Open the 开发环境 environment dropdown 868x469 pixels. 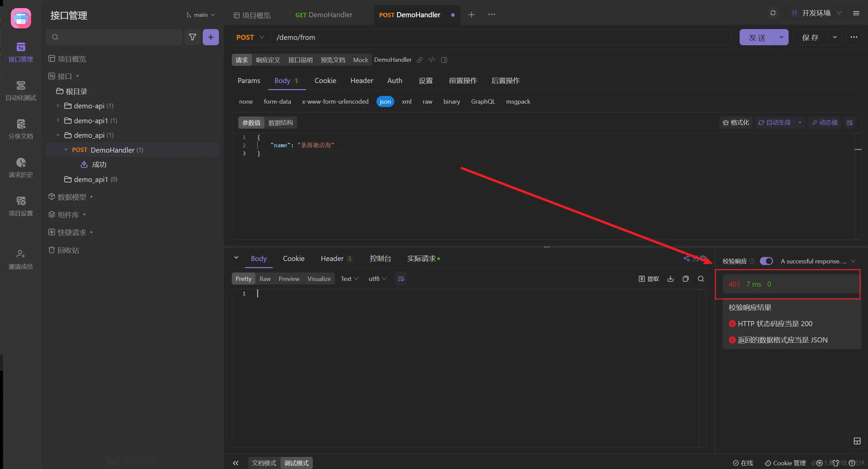[816, 13]
